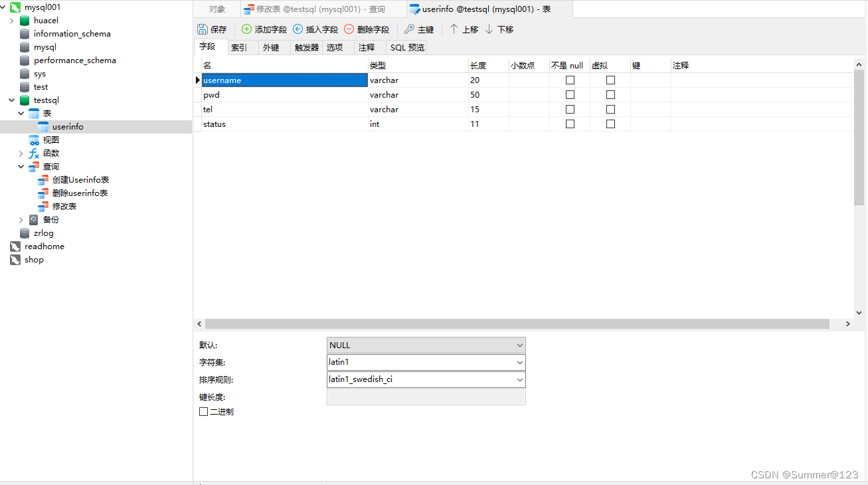This screenshot has width=868, height=485.
Task: Click the Move Up (上移) arrow icon
Action: [x=454, y=29]
